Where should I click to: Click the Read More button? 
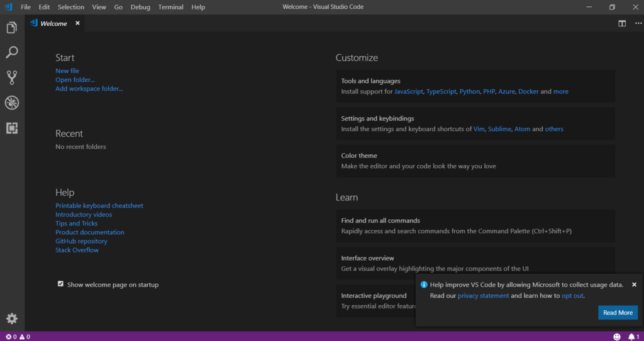coord(618,313)
